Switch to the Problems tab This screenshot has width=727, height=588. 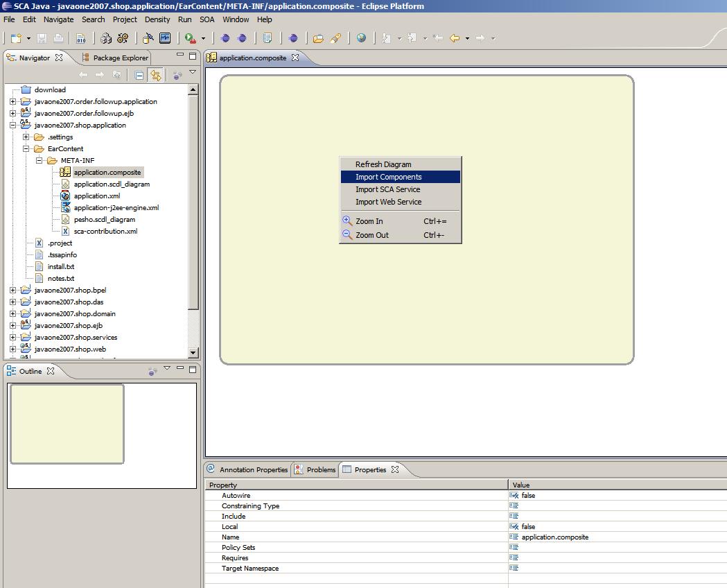click(x=315, y=469)
